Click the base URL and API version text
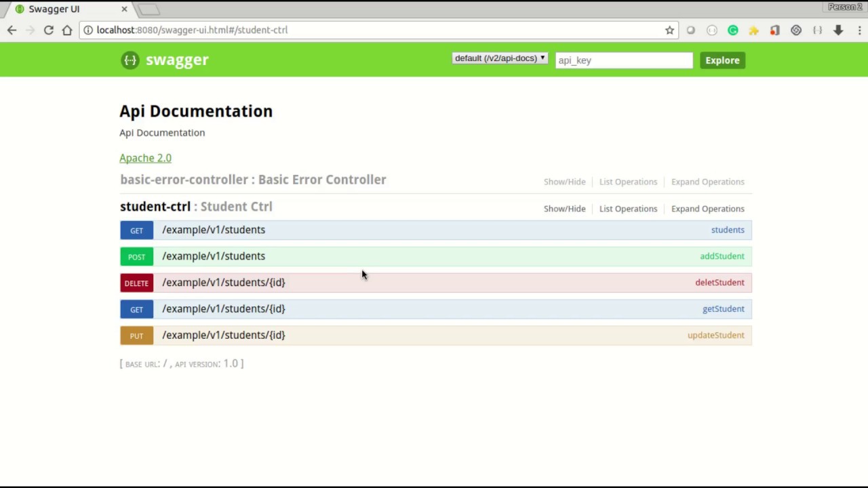The width and height of the screenshot is (868, 488). tap(182, 364)
